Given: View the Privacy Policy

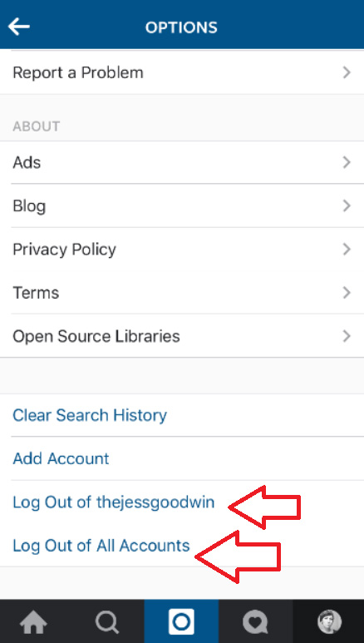Looking at the screenshot, I should click(x=182, y=250).
